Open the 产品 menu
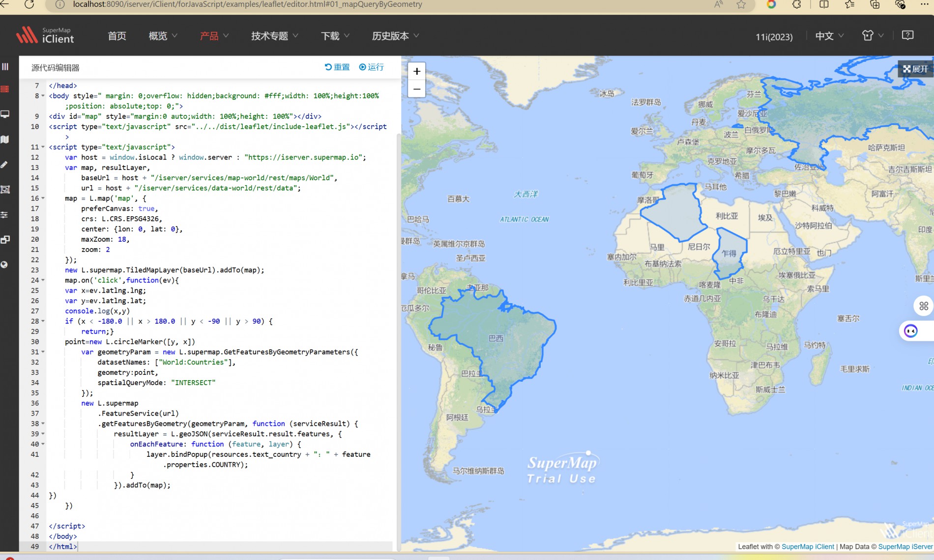The width and height of the screenshot is (934, 560). [214, 36]
